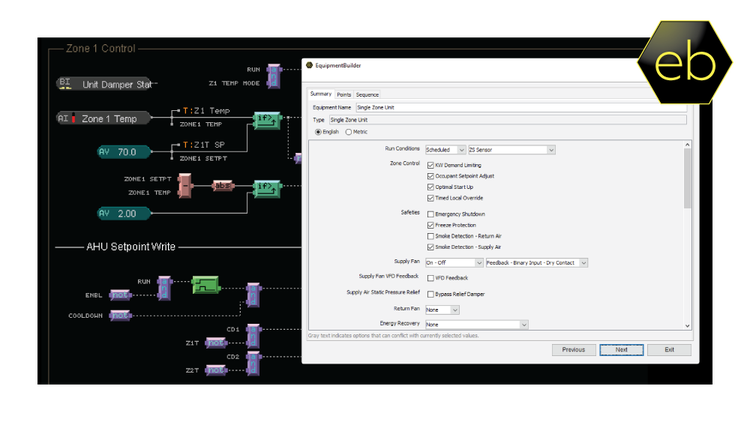Viewport: 750px width, 422px height.
Task: Enable the Emergency Shutdown checkbox
Action: pos(430,214)
